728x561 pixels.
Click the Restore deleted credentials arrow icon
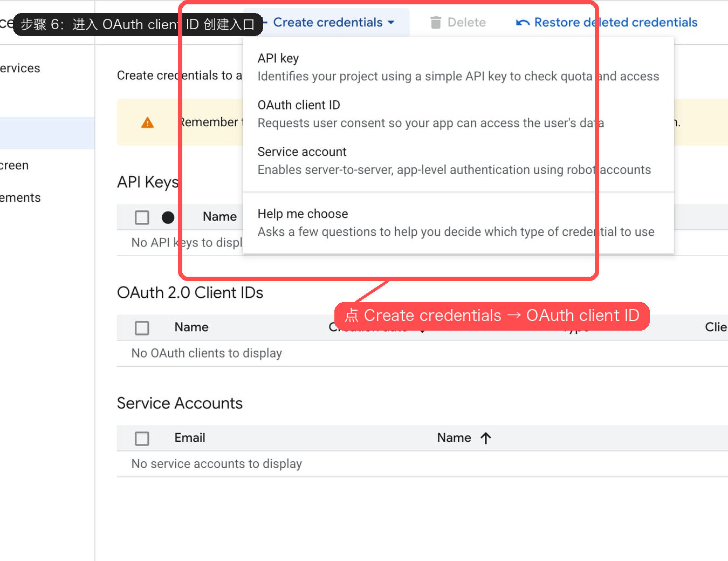tap(523, 23)
